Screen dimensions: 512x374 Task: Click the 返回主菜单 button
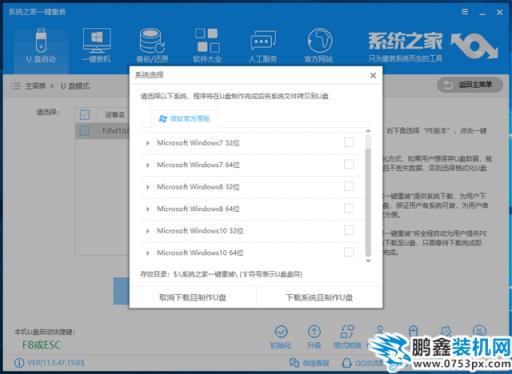pos(470,85)
